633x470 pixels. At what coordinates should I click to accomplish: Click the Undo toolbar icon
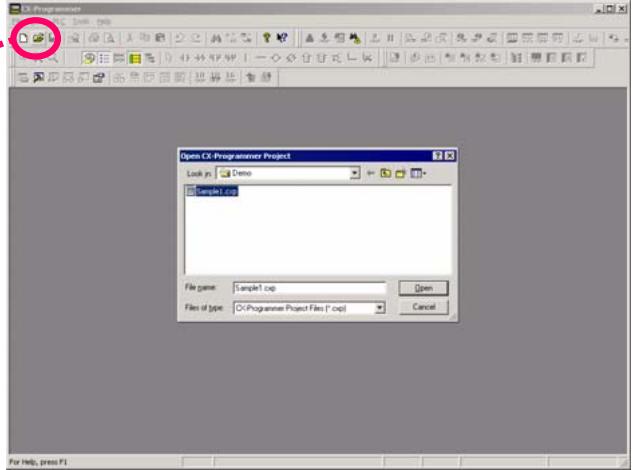point(180,38)
